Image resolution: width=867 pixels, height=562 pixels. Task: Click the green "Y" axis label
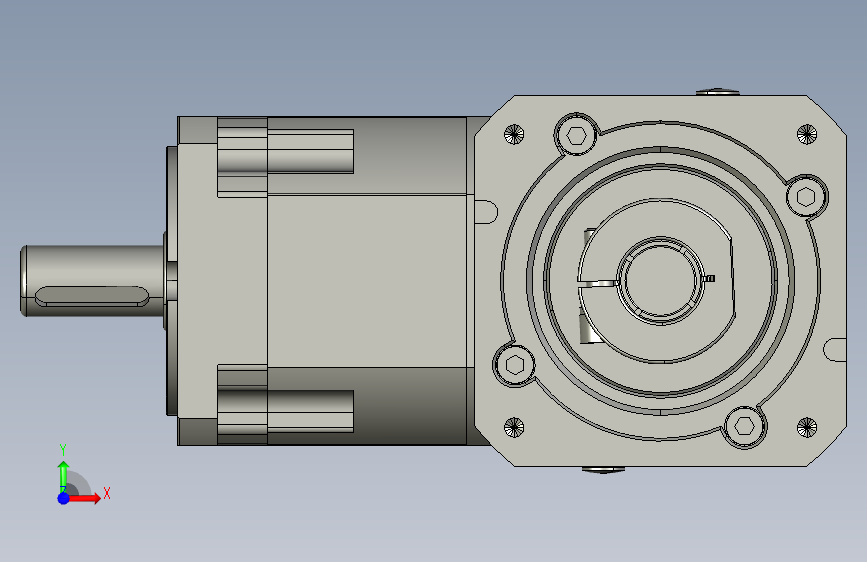[x=63, y=450]
